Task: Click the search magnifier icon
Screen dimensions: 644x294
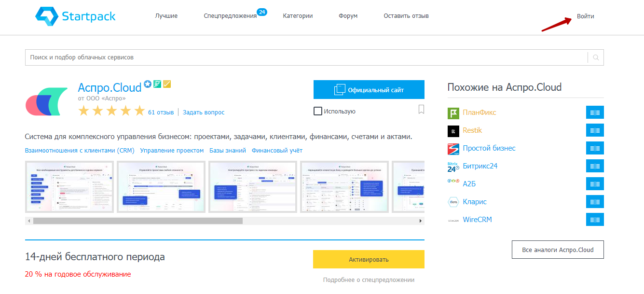Action: (x=596, y=57)
